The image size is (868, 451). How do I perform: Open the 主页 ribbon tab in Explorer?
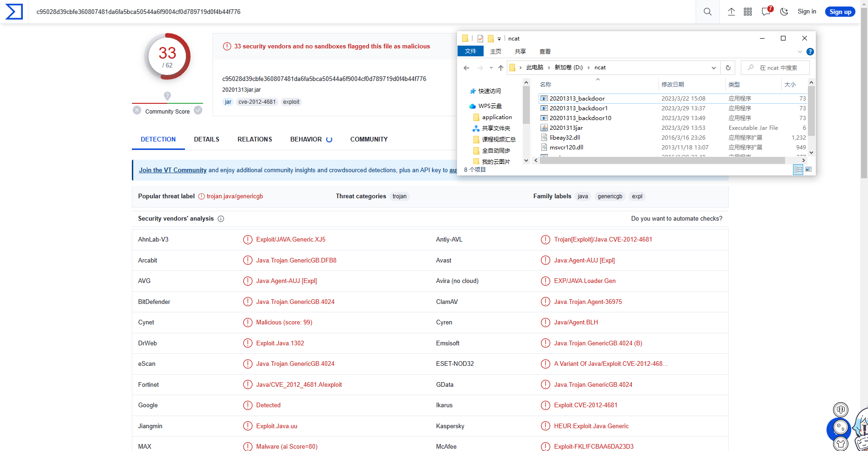click(496, 52)
